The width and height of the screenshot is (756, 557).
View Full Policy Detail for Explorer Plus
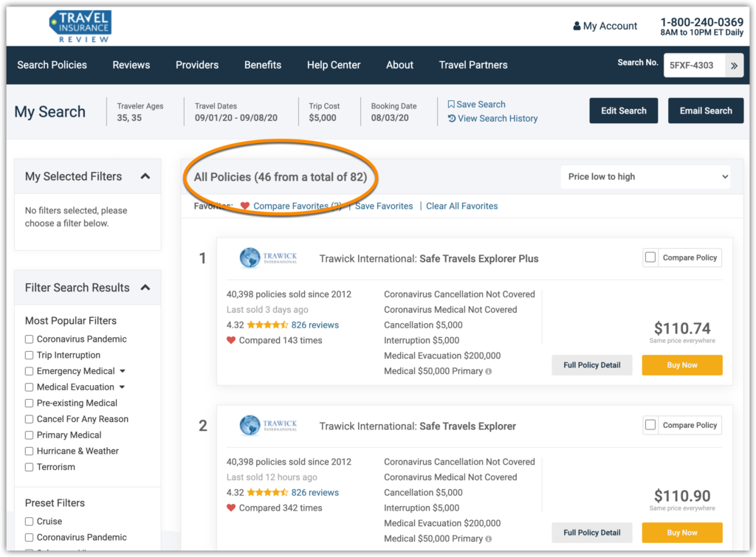tap(592, 365)
